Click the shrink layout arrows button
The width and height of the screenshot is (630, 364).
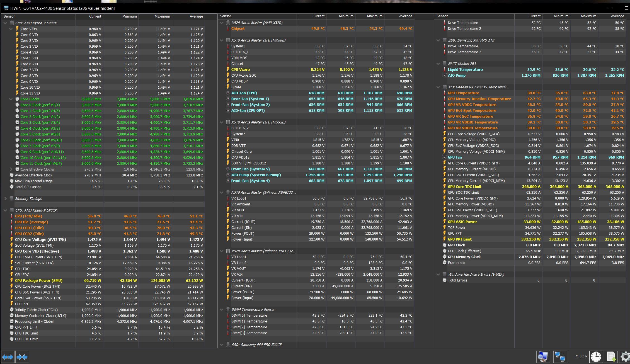click(22, 357)
